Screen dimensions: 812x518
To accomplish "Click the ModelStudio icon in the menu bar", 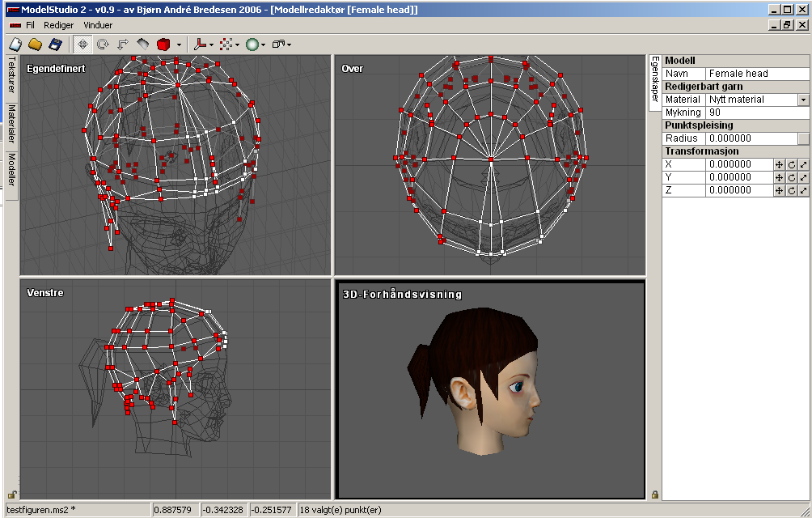I will point(15,25).
